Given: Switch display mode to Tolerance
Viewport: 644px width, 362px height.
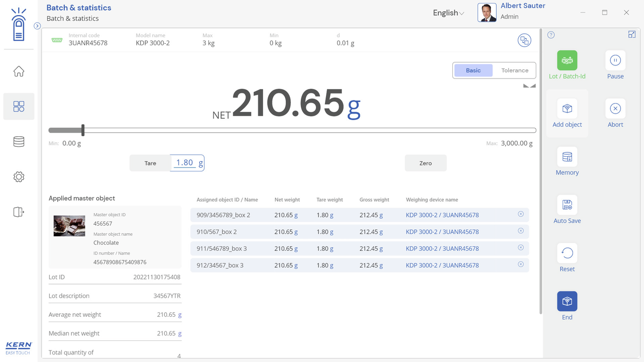Looking at the screenshot, I should (x=515, y=70).
